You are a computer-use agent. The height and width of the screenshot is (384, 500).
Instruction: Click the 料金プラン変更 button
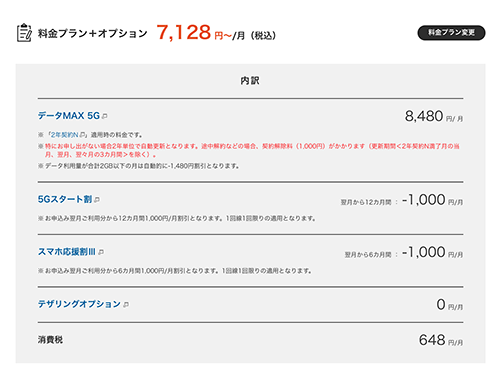click(x=451, y=33)
